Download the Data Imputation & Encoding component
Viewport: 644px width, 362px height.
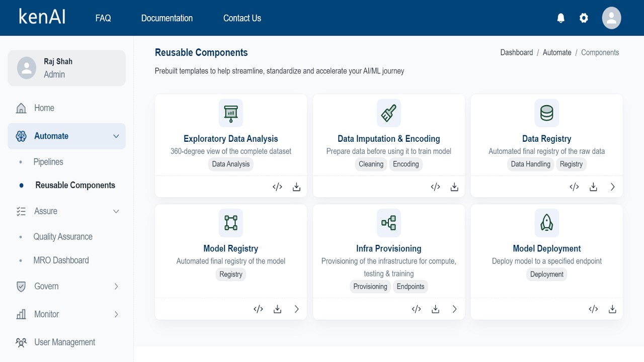pos(454,187)
